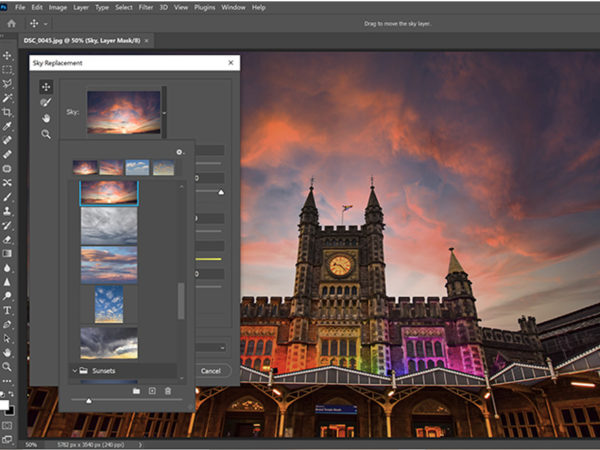Select the Eyedropper tool
600x450 pixels.
click(7, 126)
